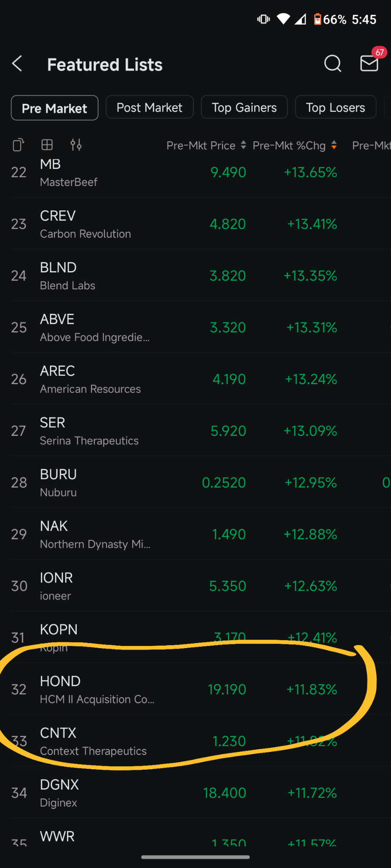Open the search magnifier icon

[x=332, y=64]
